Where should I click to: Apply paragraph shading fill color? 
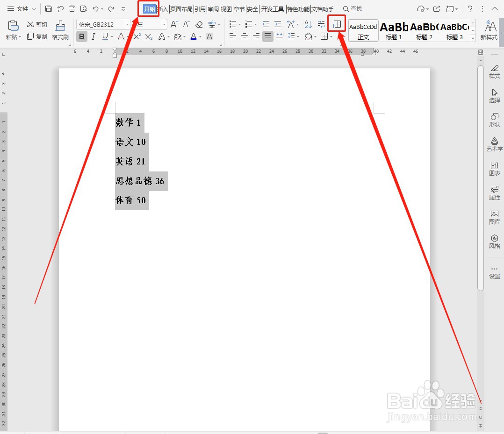(x=308, y=36)
